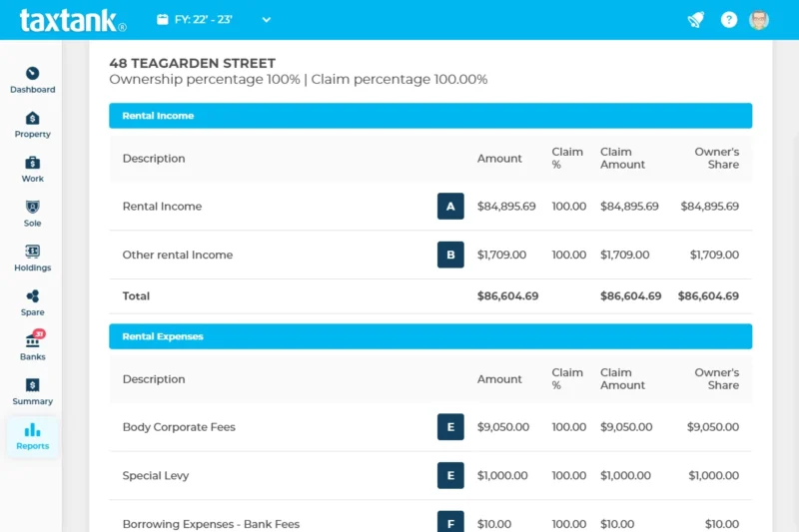
Task: Open the user profile avatar
Action: [759, 20]
